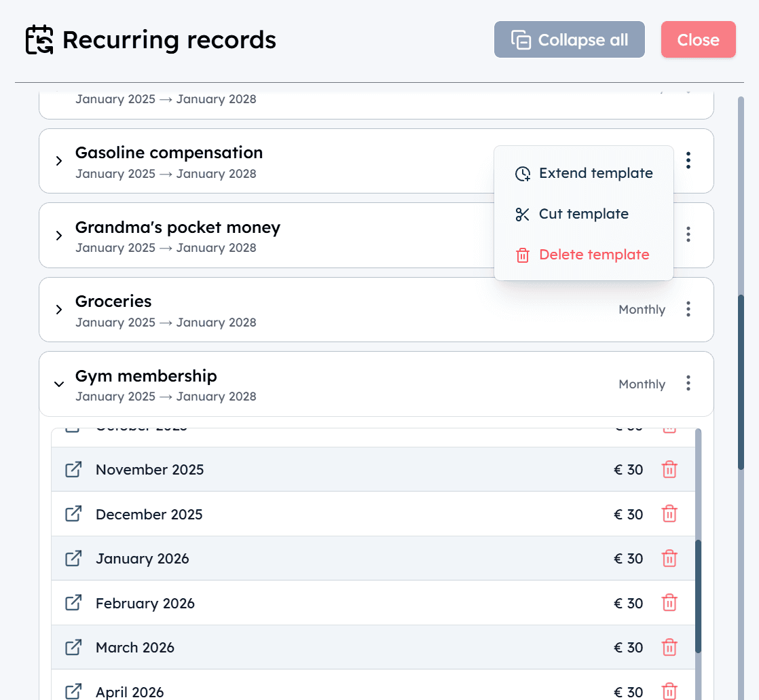The height and width of the screenshot is (700, 759).
Task: Delete the March 2026 occurrence with trash icon
Action: click(669, 647)
